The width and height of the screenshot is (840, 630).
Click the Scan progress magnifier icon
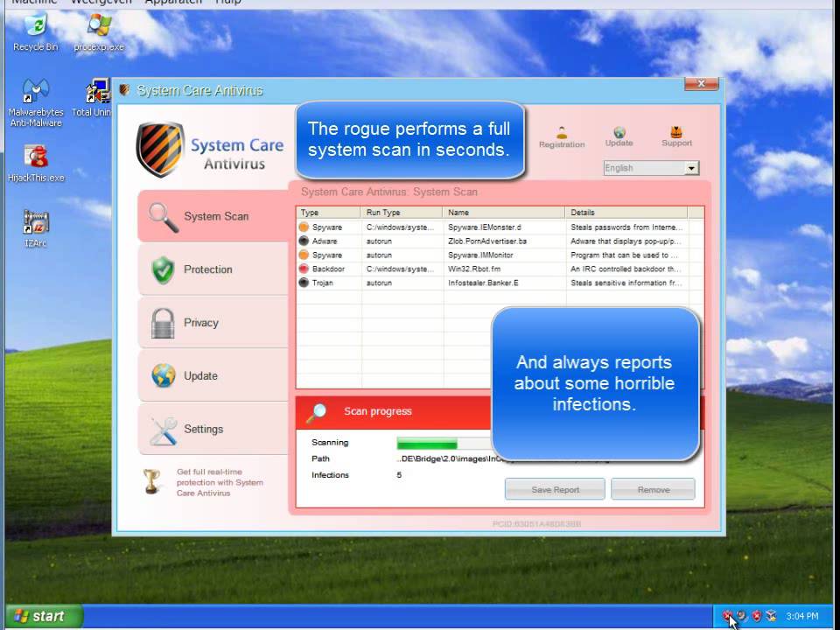click(316, 412)
